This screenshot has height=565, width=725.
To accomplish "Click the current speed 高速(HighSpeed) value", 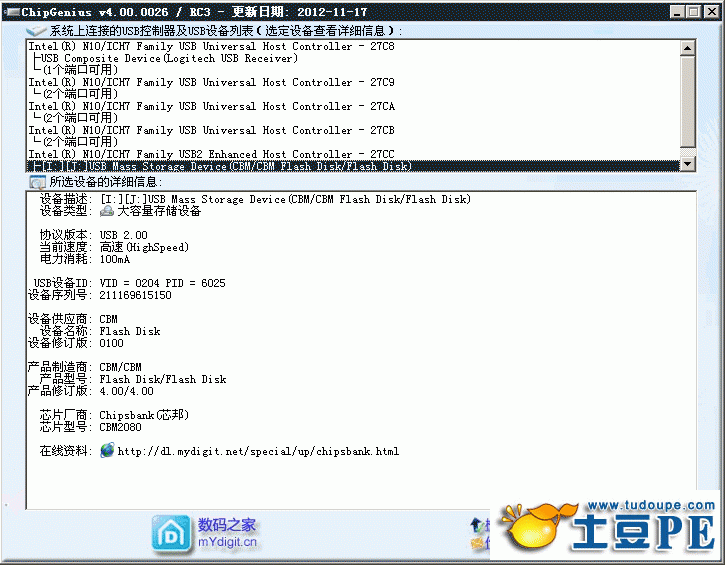I will click(x=144, y=247).
